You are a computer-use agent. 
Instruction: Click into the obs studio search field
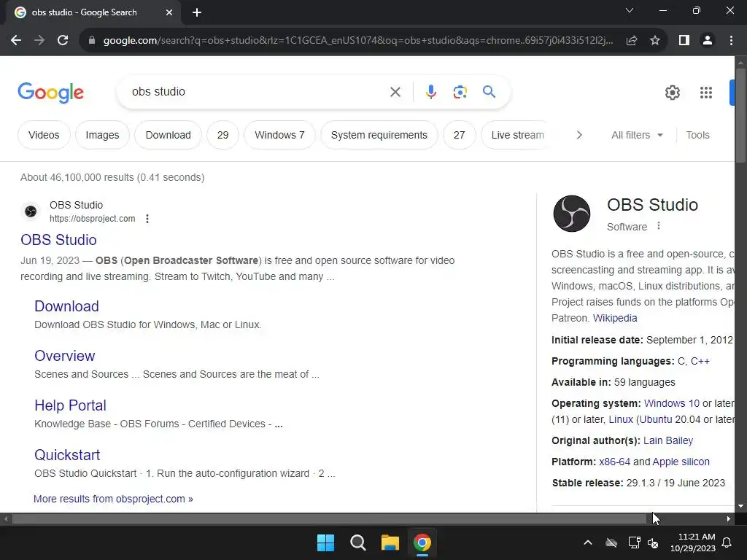click(x=258, y=92)
